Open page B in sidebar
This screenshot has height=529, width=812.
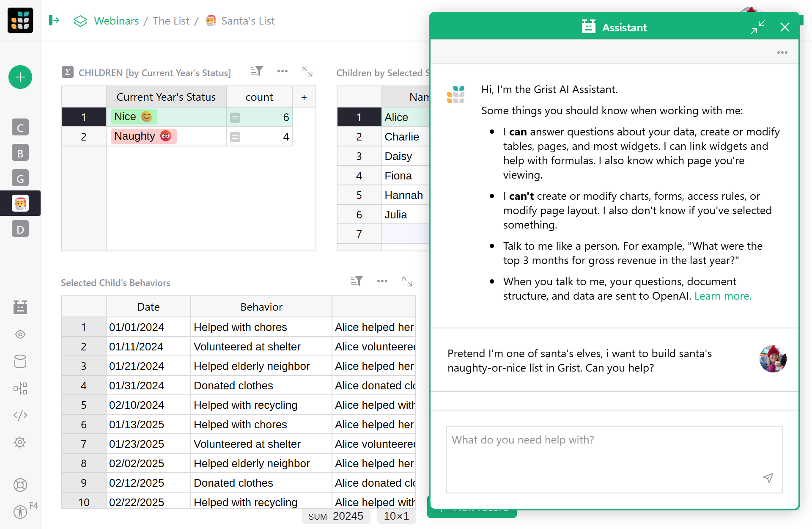pos(20,153)
